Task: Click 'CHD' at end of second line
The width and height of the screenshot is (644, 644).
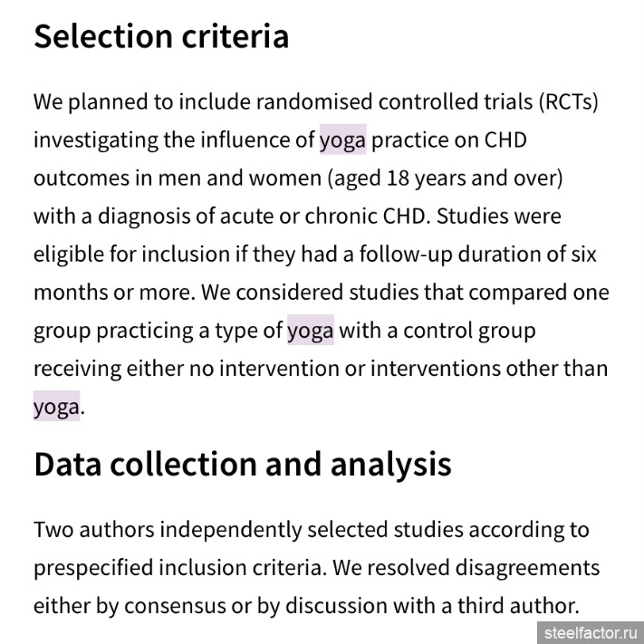Action: click(505, 139)
